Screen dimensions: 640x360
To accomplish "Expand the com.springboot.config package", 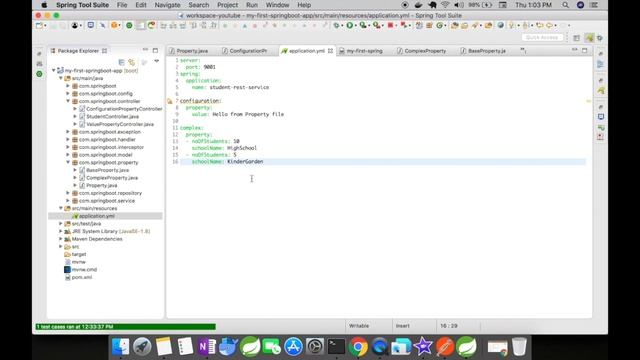I will [68, 93].
